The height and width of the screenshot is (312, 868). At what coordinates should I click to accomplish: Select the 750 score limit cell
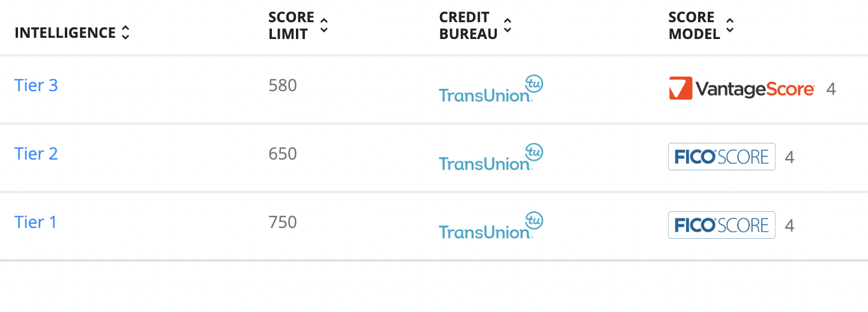[283, 222]
